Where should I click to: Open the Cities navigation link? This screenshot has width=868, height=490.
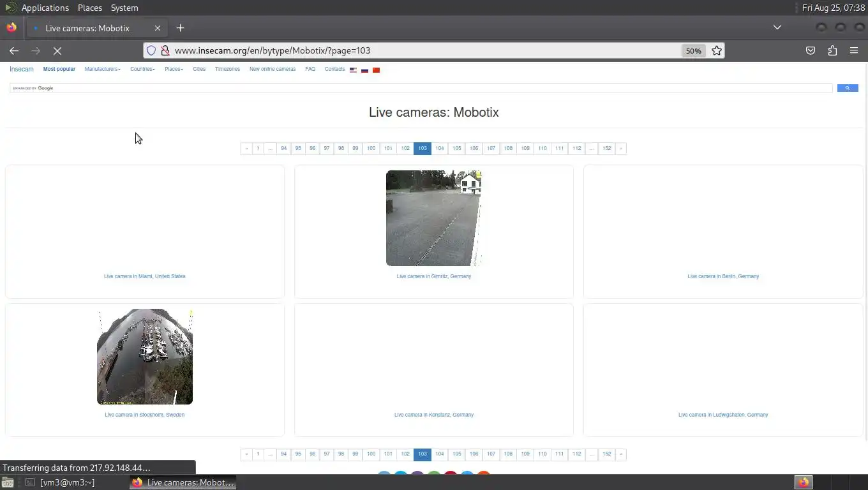(199, 69)
